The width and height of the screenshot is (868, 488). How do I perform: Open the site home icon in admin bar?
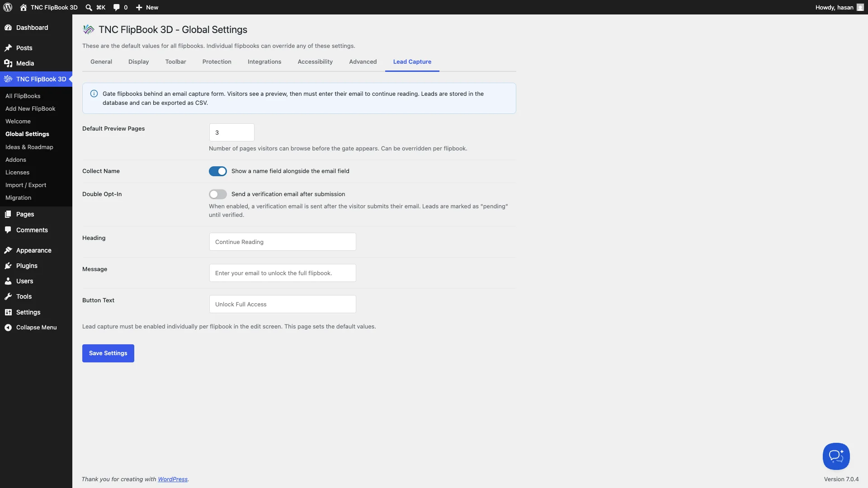pyautogui.click(x=24, y=7)
